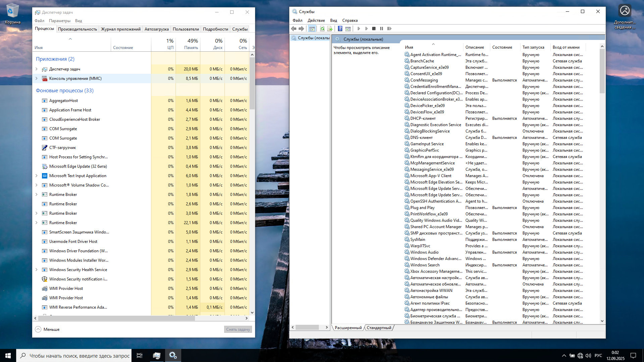
Task: Click the РУС language indicator
Action: coord(598,356)
